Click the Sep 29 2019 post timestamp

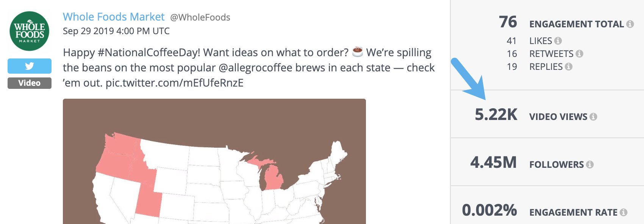pyautogui.click(x=116, y=31)
